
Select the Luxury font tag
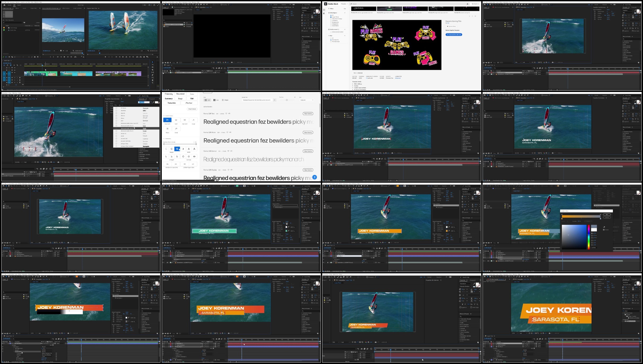(x=169, y=99)
